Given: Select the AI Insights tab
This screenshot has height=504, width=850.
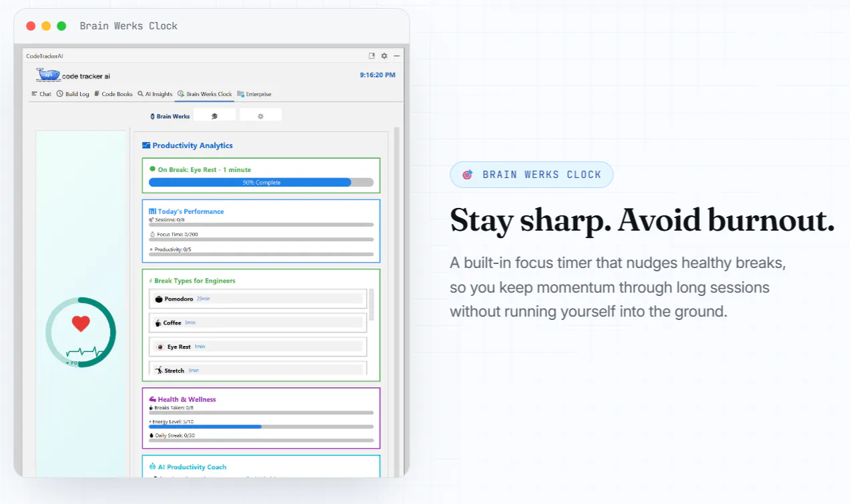Looking at the screenshot, I should pyautogui.click(x=155, y=94).
